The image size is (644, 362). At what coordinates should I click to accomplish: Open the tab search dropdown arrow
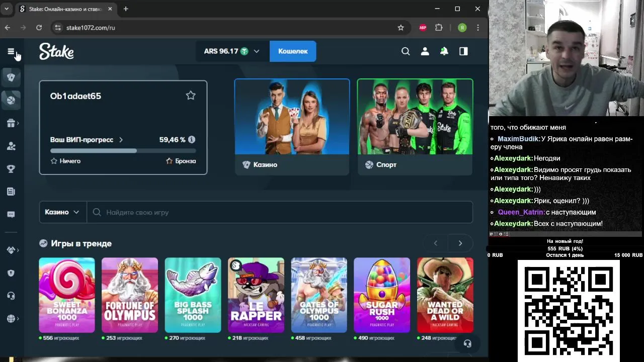coord(7,9)
